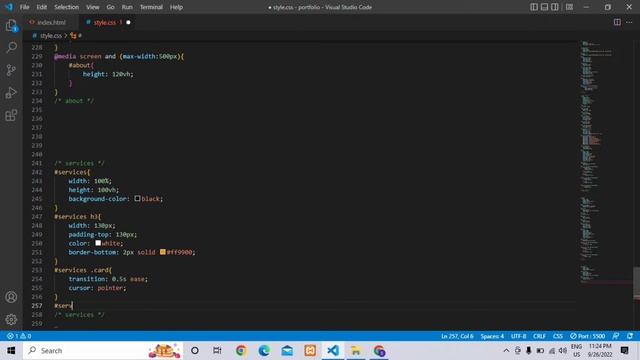Change end of line sequence CRLF
Viewport: 640px width, 360px height.
click(x=539, y=336)
